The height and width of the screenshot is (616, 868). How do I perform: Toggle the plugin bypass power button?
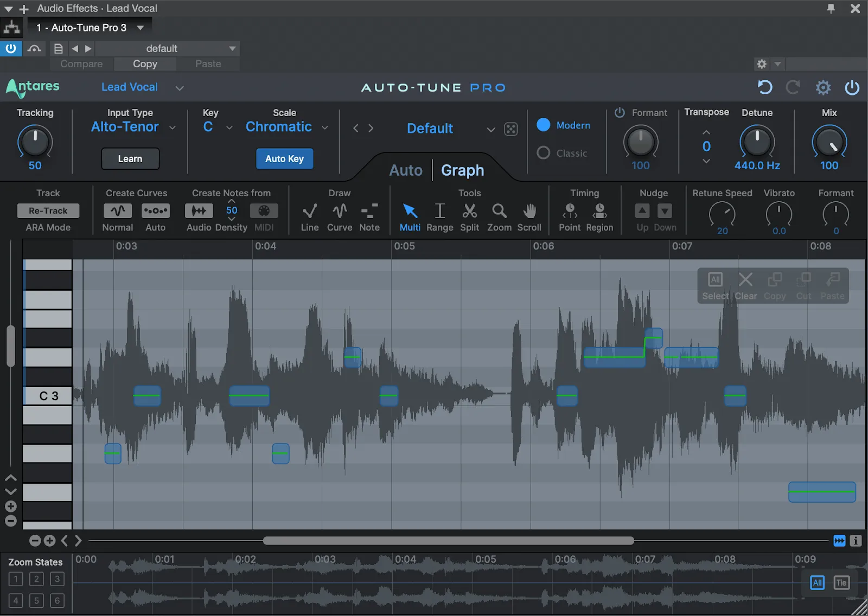tap(852, 87)
